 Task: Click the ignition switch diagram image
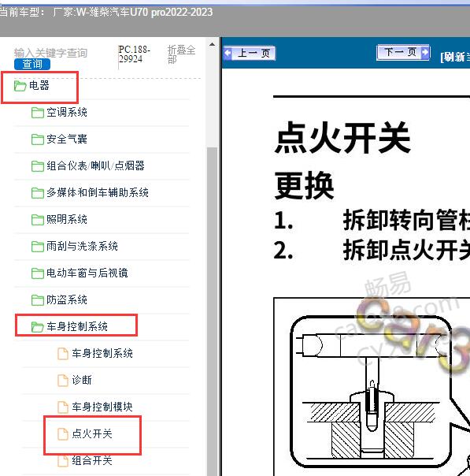coord(372,387)
